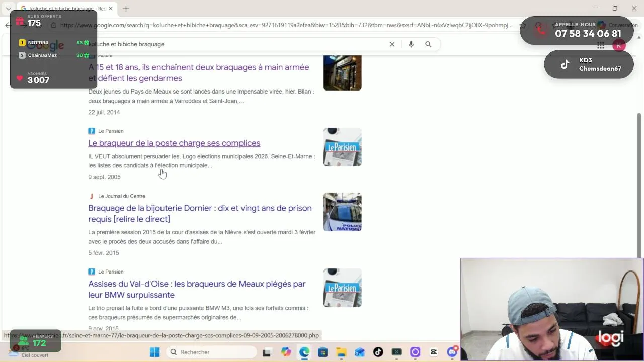This screenshot has width=644, height=362.
Task: Open 'A 15 et 18 ans' braquages article
Action: (198, 72)
